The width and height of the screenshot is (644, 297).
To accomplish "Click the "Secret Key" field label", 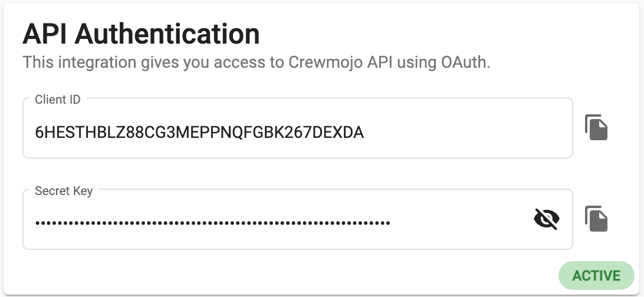I will click(x=64, y=191).
